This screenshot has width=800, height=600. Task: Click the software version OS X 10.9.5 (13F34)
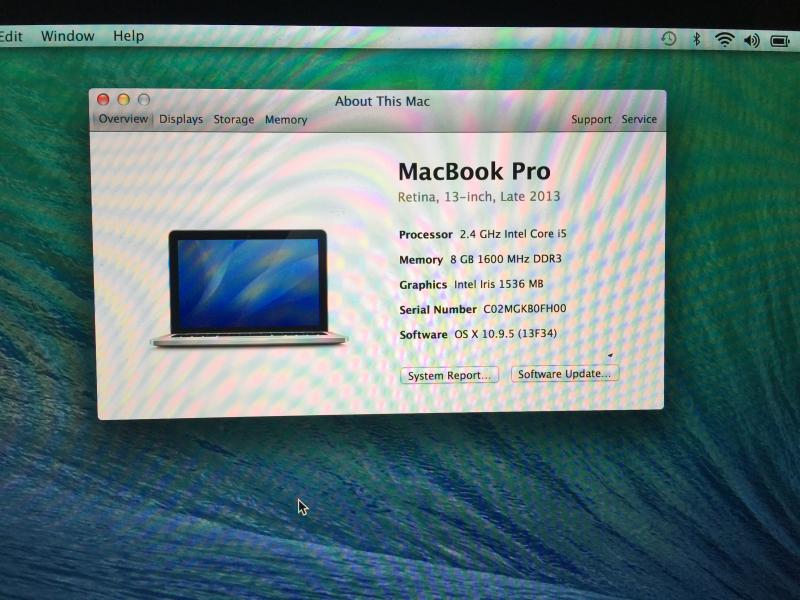505,334
